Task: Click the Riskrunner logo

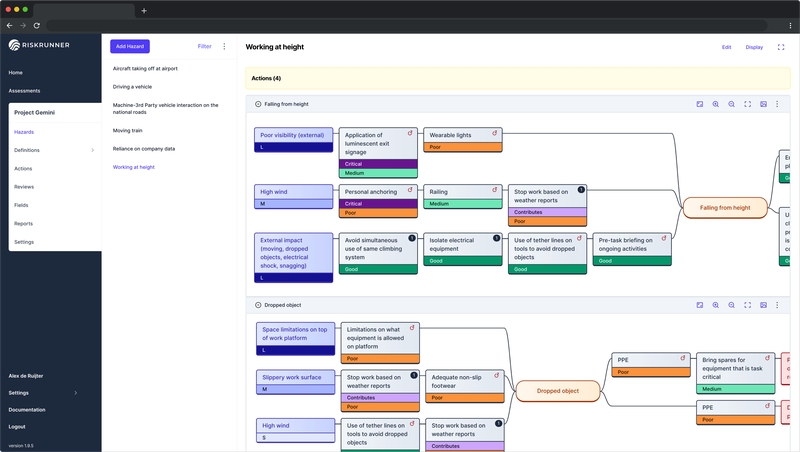Action: 39,45
